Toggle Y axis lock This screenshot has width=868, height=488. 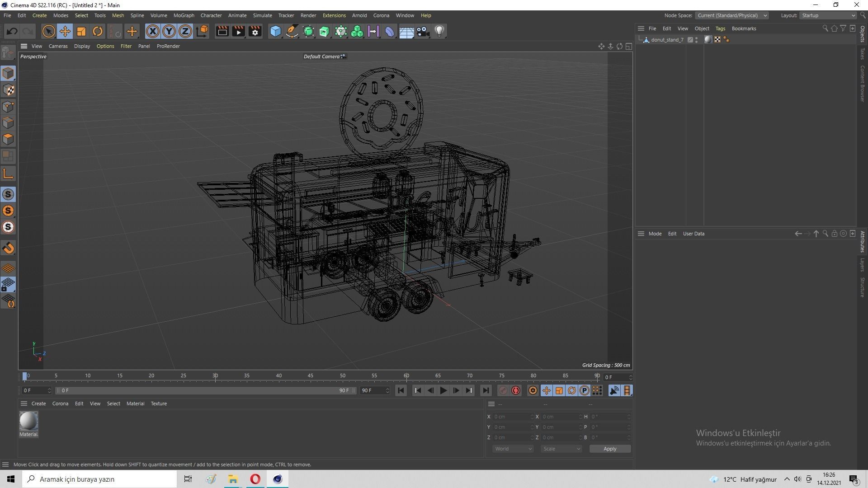point(169,31)
